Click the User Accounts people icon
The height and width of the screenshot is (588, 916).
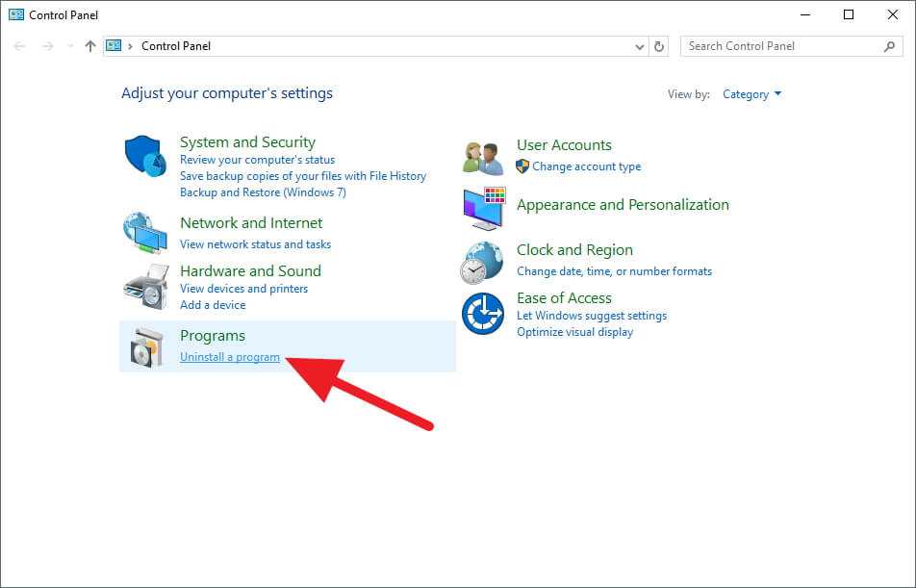482,155
